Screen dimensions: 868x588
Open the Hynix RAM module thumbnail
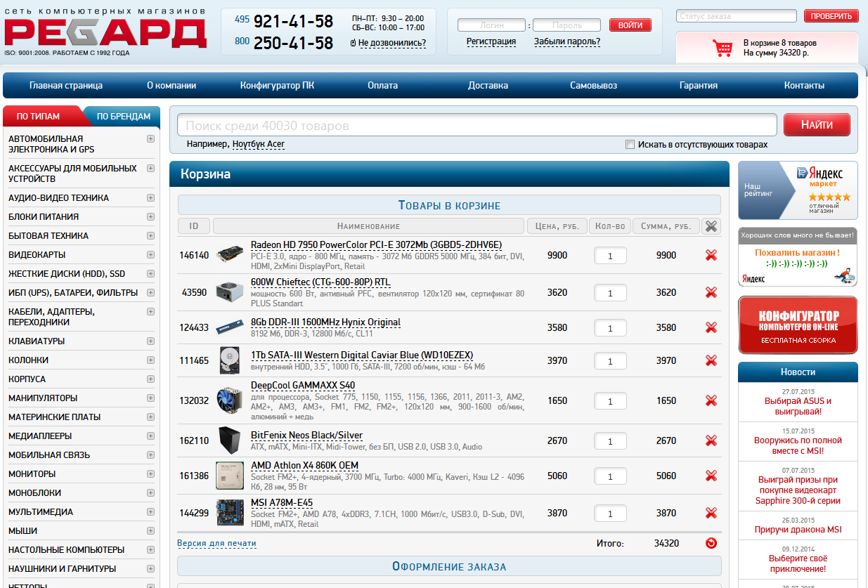[x=231, y=327]
